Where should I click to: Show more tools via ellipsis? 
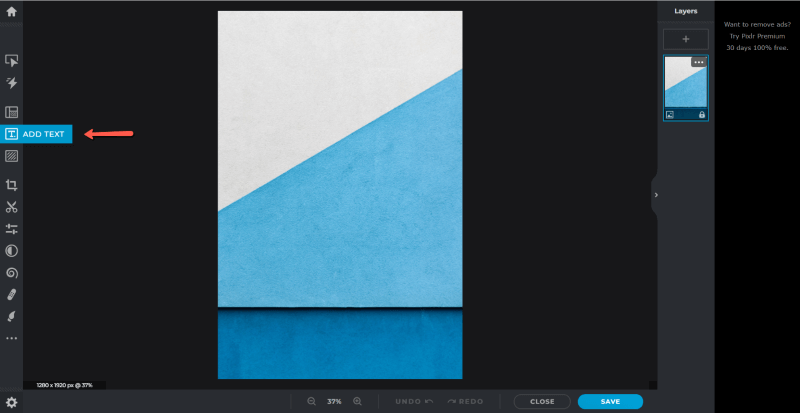point(11,338)
